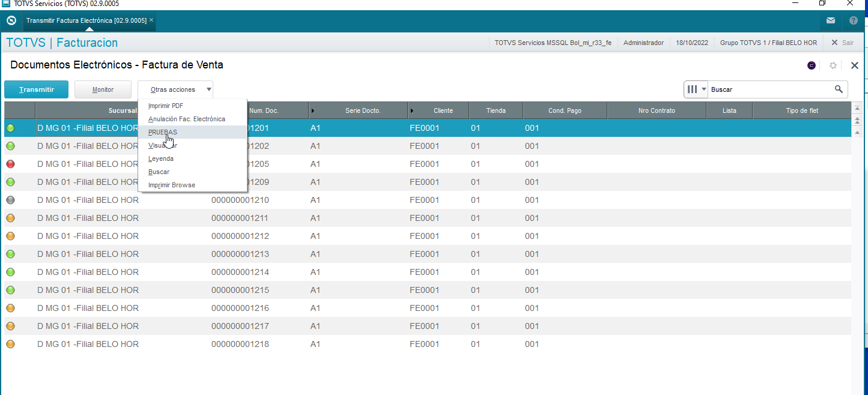Click Grupo TOTVS 1 / Filial label
The image size is (868, 395).
768,43
